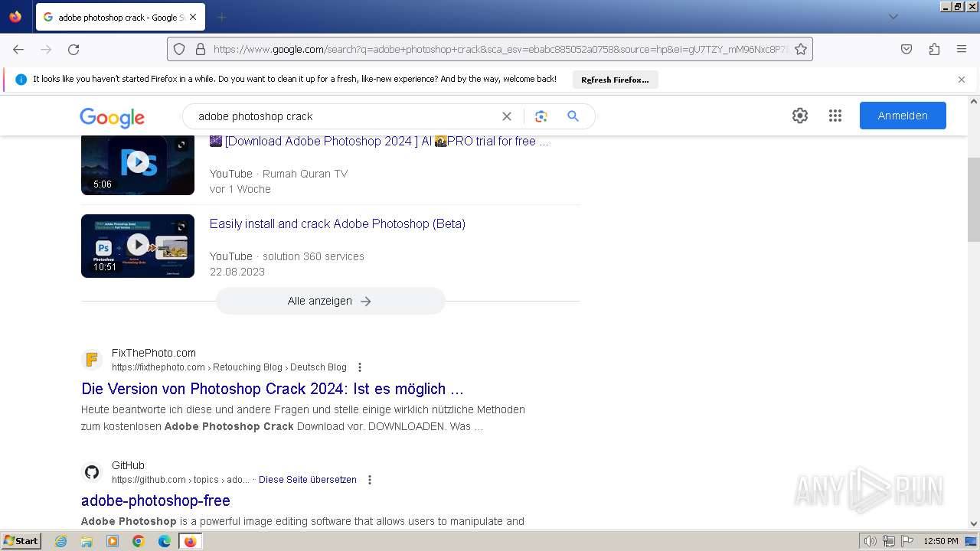Image resolution: width=980 pixels, height=551 pixels.
Task: Play the 5:06 Photoshop video thumbnail
Action: click(138, 164)
